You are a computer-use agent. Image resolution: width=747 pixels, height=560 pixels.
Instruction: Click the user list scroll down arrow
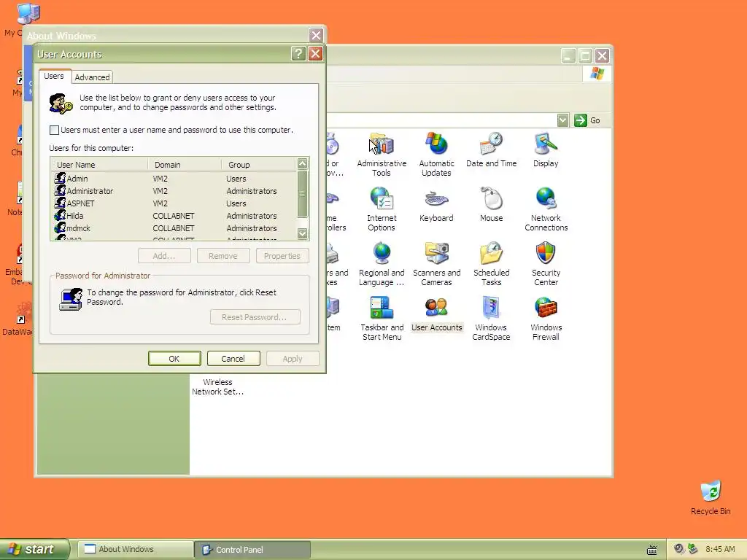303,233
